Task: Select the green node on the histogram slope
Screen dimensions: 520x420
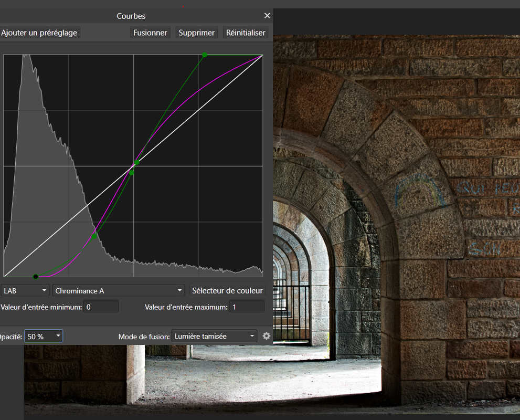Action: point(94,236)
